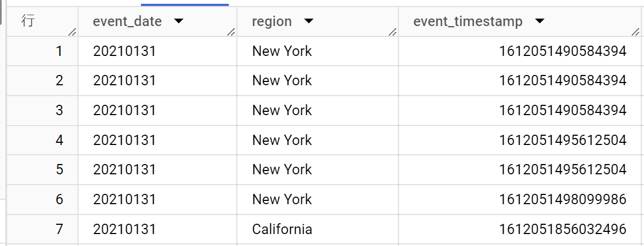Click the event_timestamp column header label
This screenshot has width=644, height=246.
(x=468, y=22)
